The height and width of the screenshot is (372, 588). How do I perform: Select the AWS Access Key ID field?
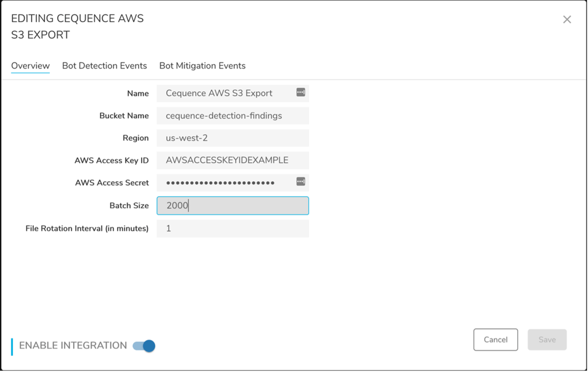click(x=233, y=160)
